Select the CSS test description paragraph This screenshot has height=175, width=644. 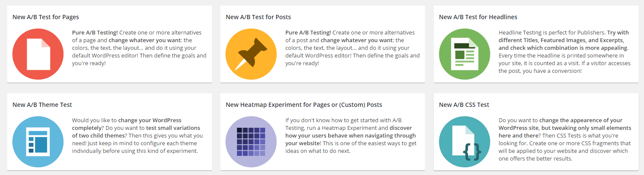coord(565,139)
